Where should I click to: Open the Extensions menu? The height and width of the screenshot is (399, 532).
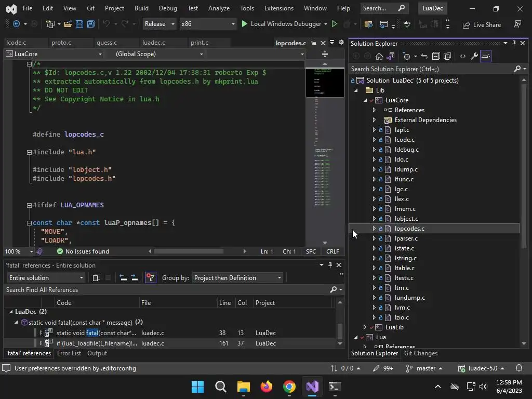click(279, 8)
